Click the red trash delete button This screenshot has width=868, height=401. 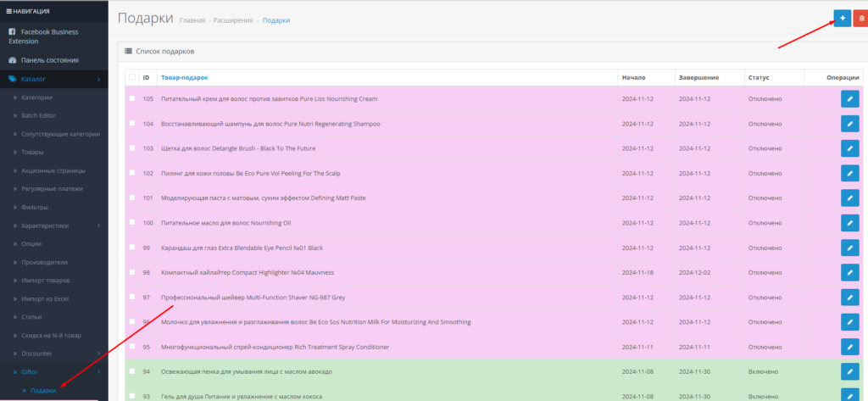point(860,18)
